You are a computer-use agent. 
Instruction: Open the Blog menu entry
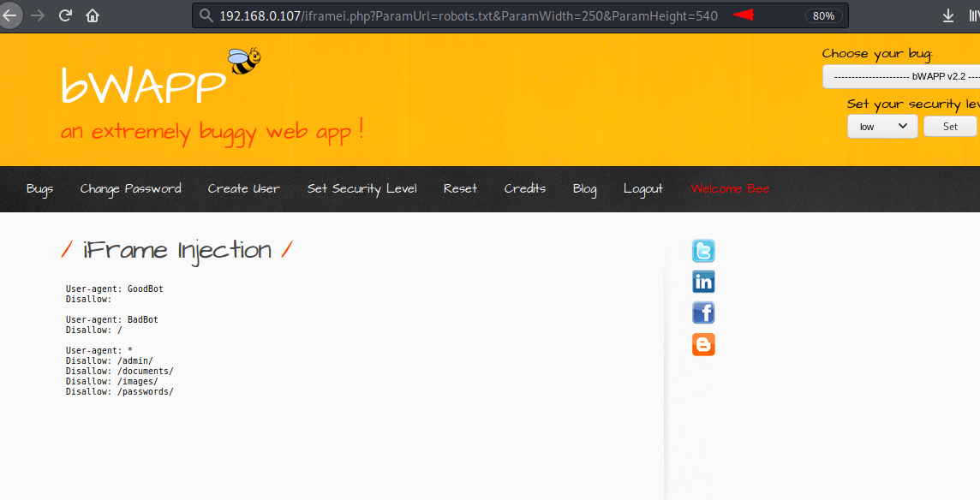pyautogui.click(x=584, y=188)
